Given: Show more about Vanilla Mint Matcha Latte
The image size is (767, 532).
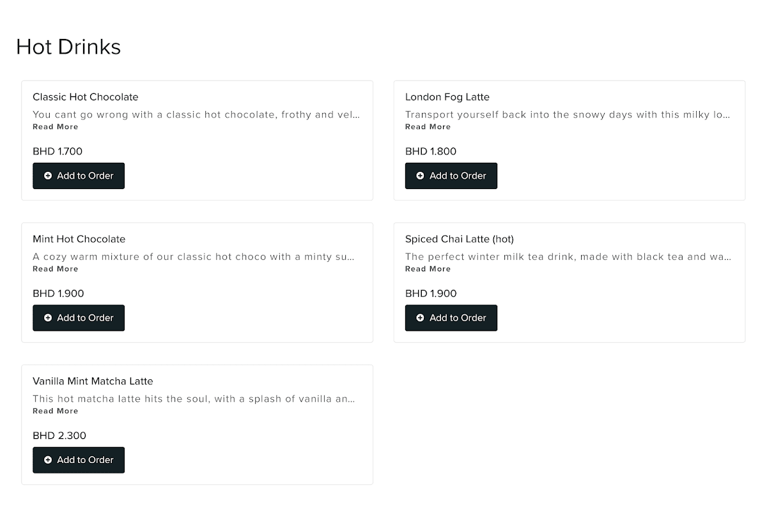Looking at the screenshot, I should [x=56, y=411].
